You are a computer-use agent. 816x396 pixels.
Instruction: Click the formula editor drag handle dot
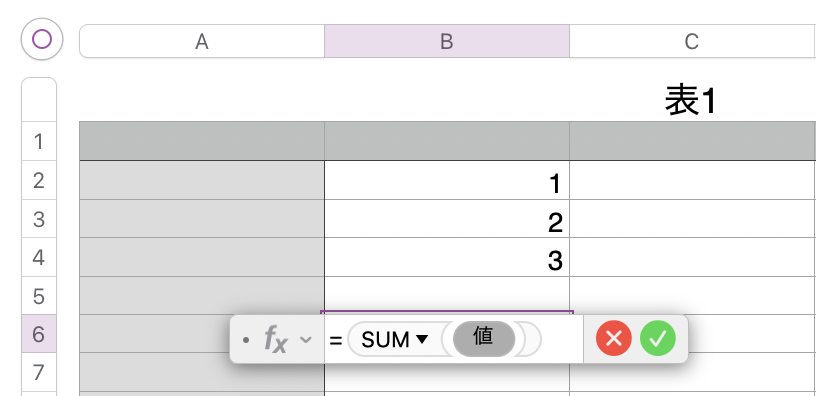[246, 340]
